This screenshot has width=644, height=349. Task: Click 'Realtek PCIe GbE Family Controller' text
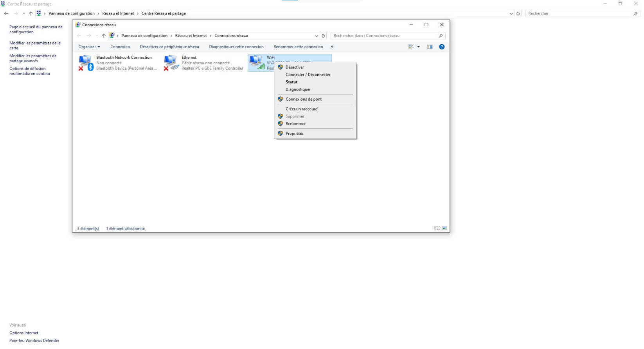212,68
